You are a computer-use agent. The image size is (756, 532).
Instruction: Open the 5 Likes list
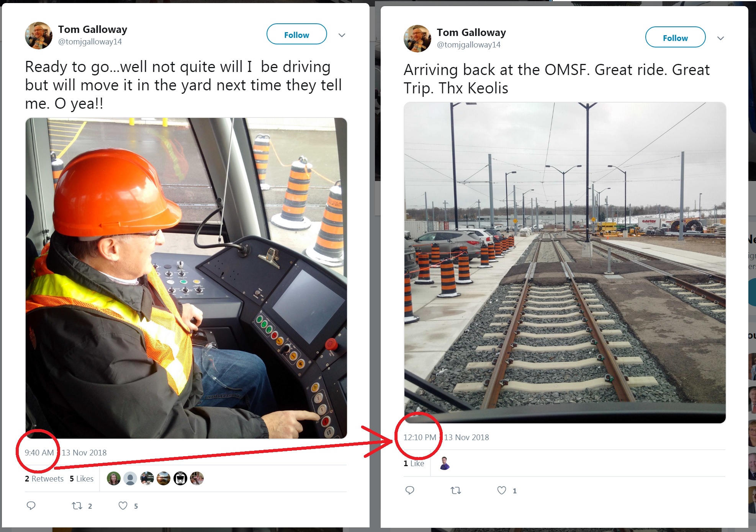82,479
